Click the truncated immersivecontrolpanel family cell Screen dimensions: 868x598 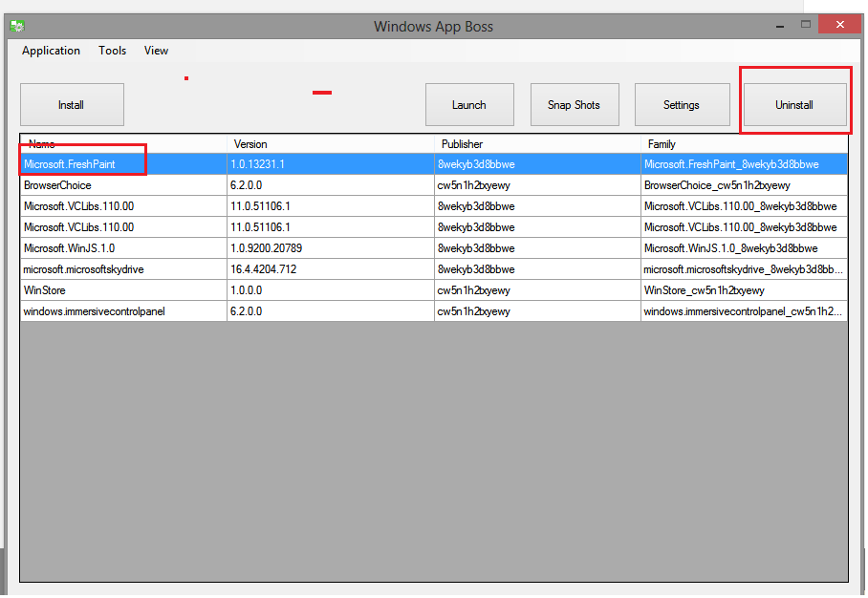tap(745, 311)
